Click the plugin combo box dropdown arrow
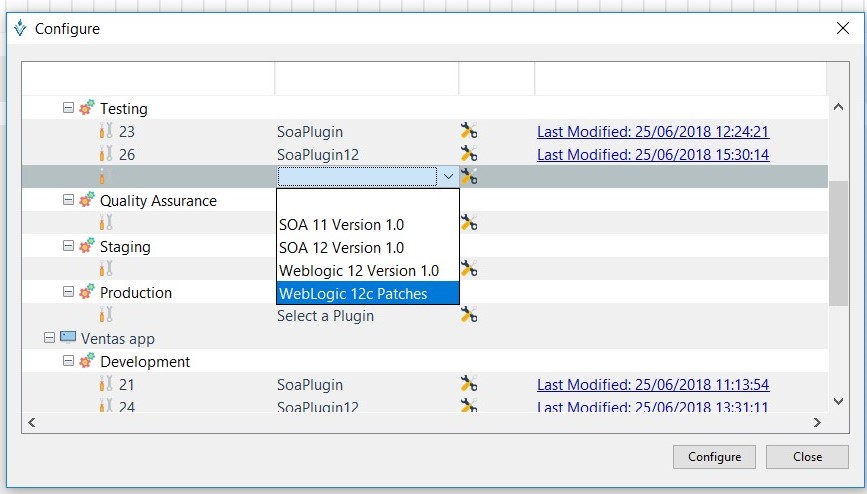867x494 pixels. click(448, 176)
